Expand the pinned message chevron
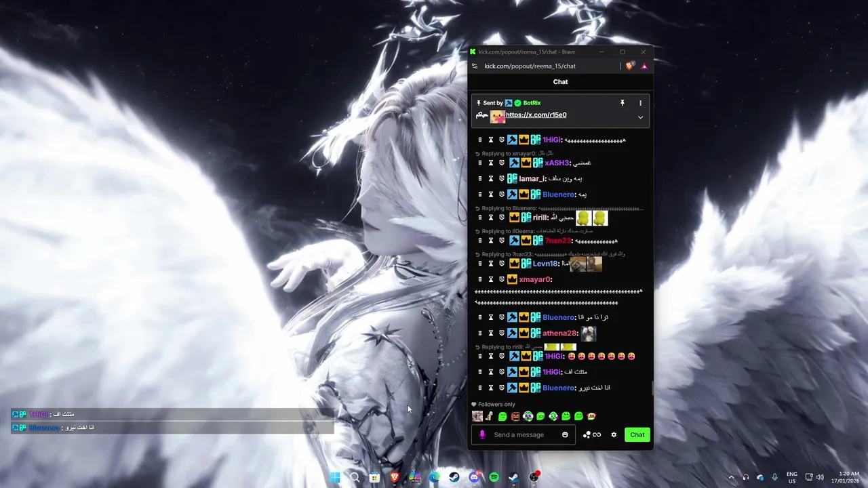 (x=640, y=117)
